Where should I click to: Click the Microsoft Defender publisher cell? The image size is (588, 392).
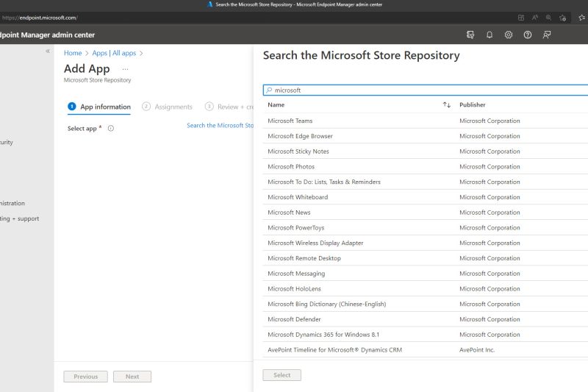tap(490, 319)
